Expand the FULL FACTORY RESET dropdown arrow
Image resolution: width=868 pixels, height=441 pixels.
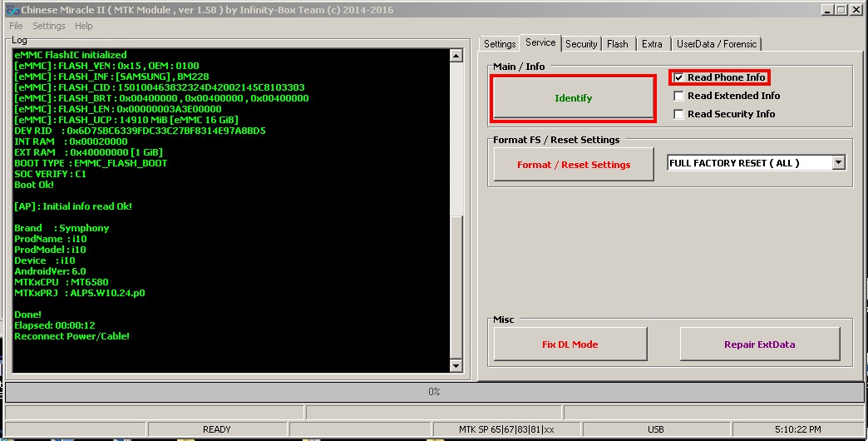click(x=839, y=163)
